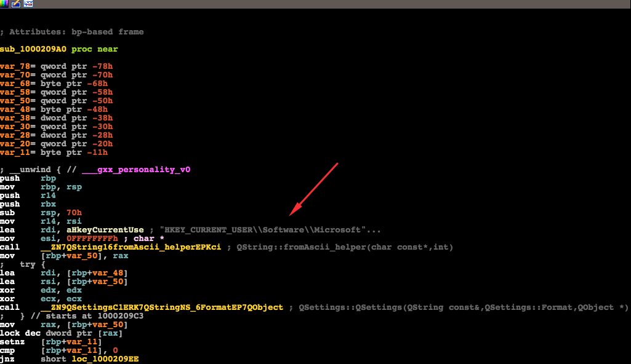Click the 70h operand in 'sub rsp'
Image resolution: width=631 pixels, height=364 pixels.
pos(74,213)
